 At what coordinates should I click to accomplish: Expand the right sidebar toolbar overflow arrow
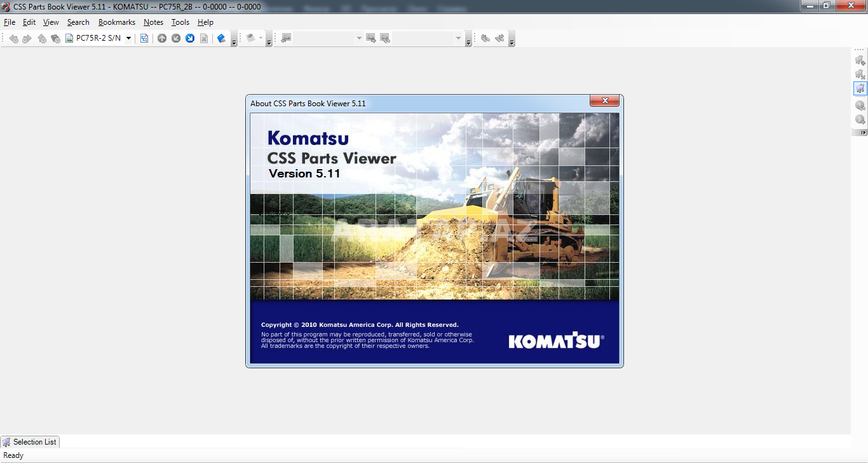(x=860, y=132)
